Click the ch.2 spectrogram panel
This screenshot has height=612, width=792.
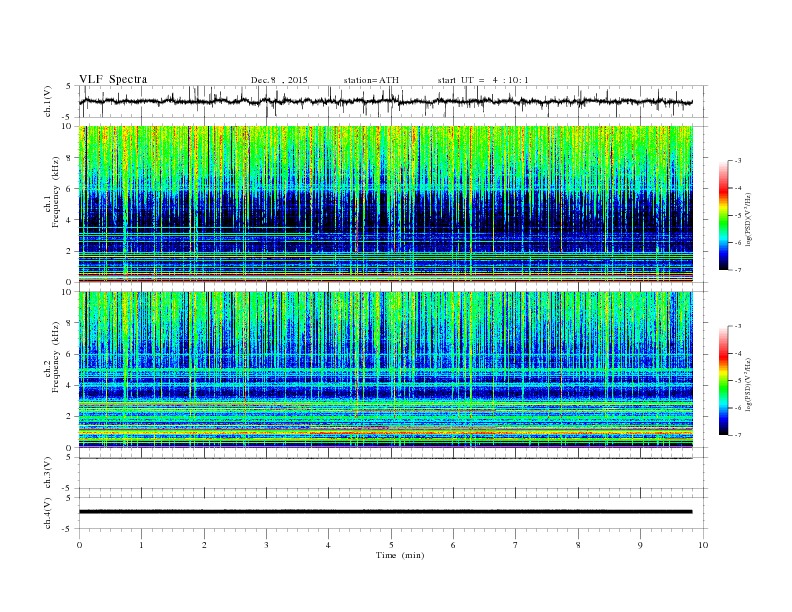[x=385, y=369]
